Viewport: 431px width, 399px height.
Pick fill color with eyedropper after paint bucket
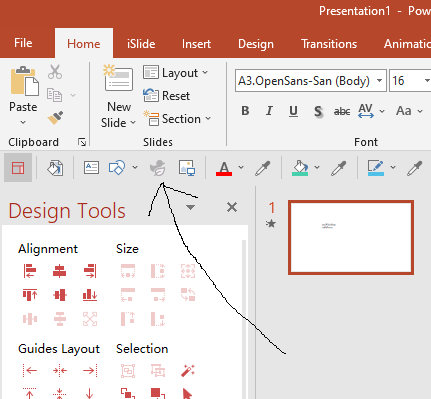tap(339, 168)
